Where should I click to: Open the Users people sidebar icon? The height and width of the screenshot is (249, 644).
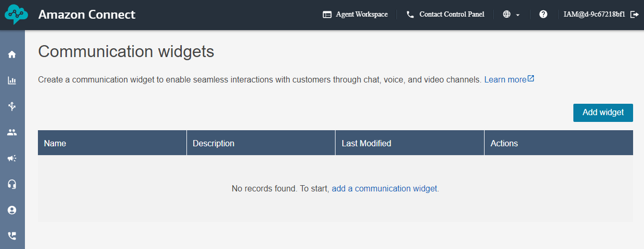point(12,132)
